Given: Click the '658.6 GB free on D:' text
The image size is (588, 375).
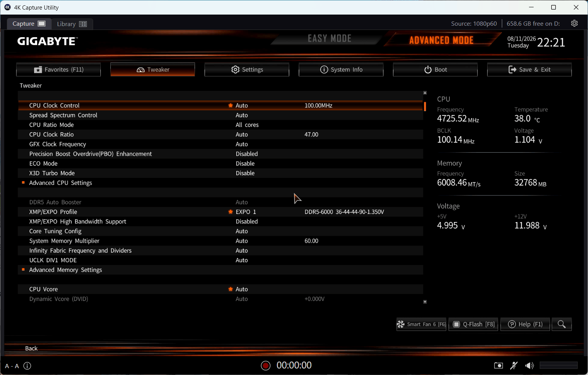Looking at the screenshot, I should click(x=533, y=24).
